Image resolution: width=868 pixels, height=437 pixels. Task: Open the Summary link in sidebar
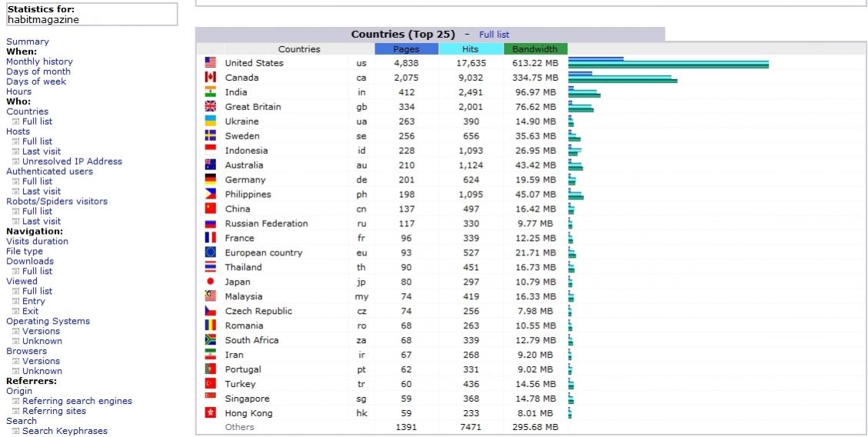(x=27, y=42)
